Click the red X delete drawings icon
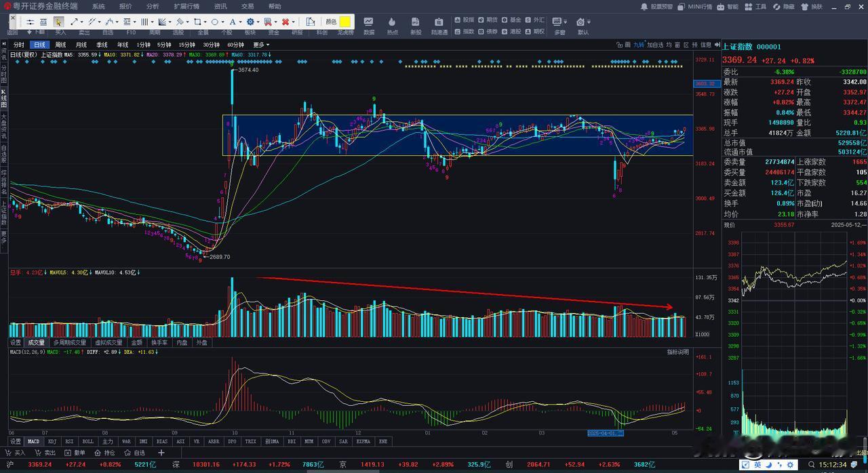Screen dimensions: 868x473 pyautogui.click(x=285, y=22)
